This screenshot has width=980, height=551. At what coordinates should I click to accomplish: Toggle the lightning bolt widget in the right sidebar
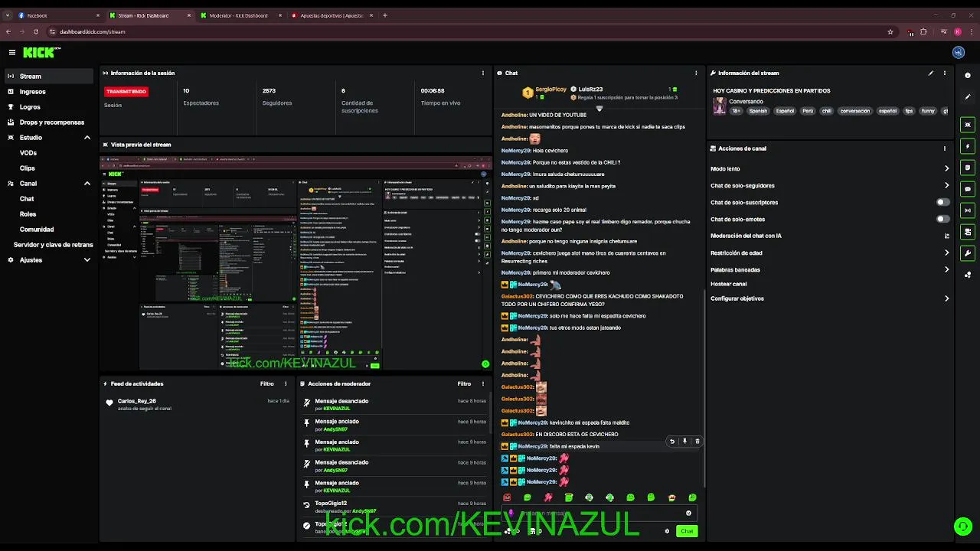pyautogui.click(x=968, y=146)
